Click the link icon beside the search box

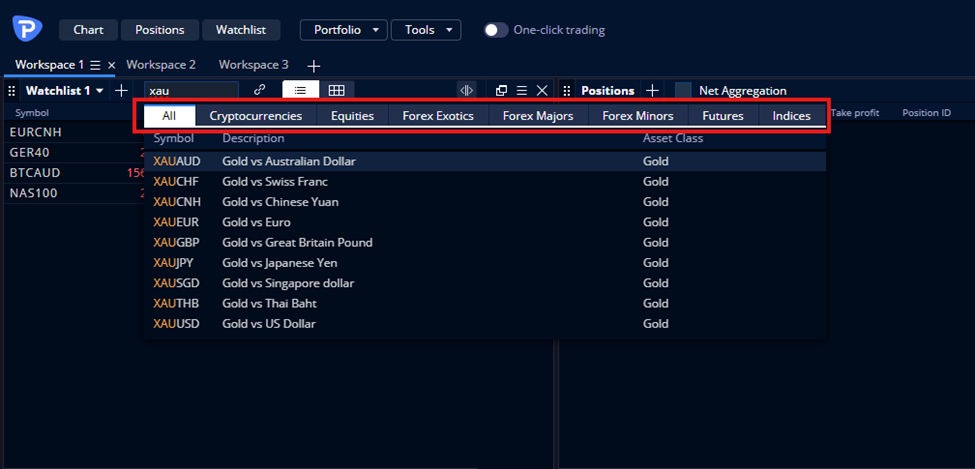tap(260, 90)
